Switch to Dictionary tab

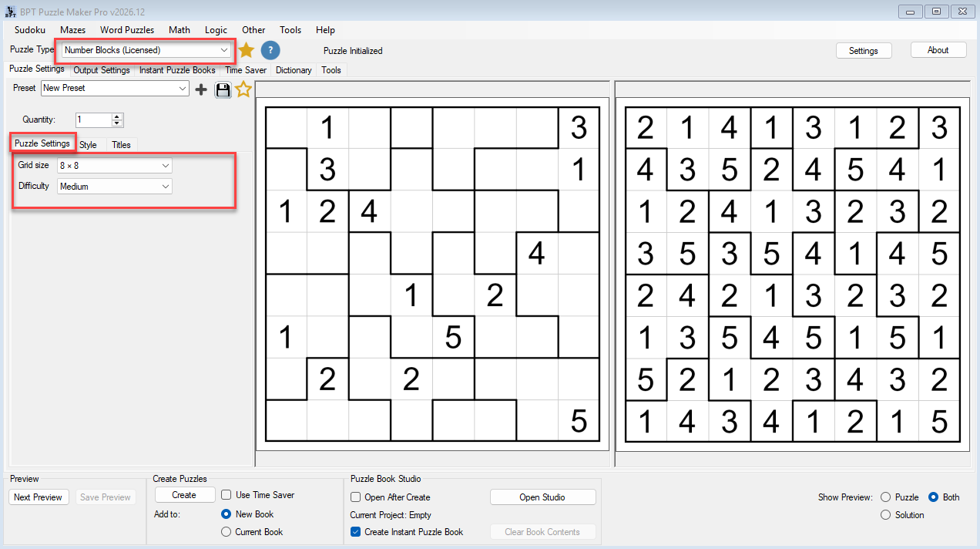point(294,70)
